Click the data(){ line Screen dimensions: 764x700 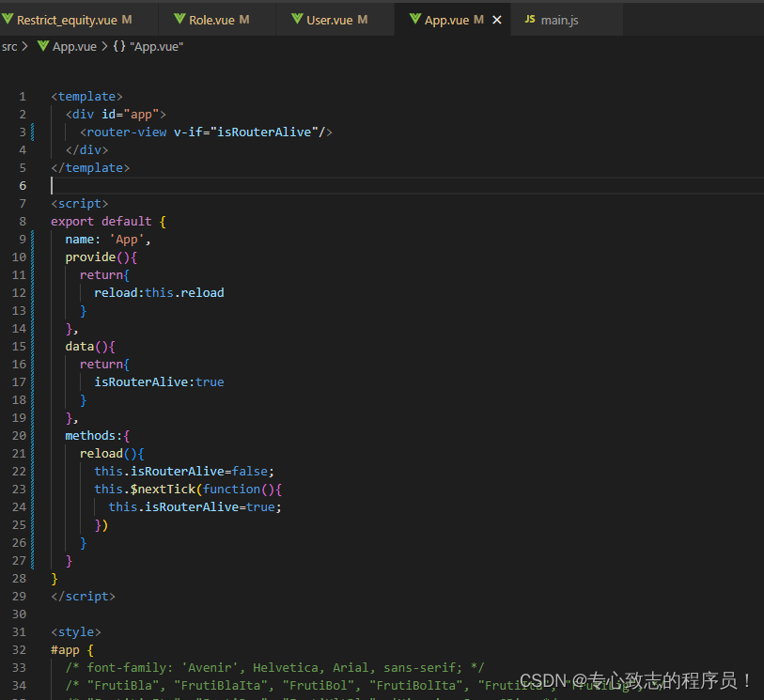(90, 347)
